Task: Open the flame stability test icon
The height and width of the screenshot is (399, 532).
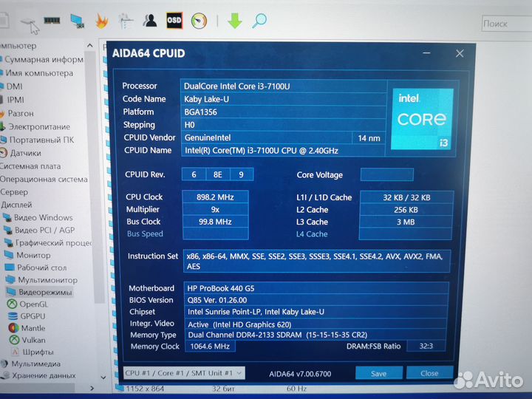Action: 102,21
